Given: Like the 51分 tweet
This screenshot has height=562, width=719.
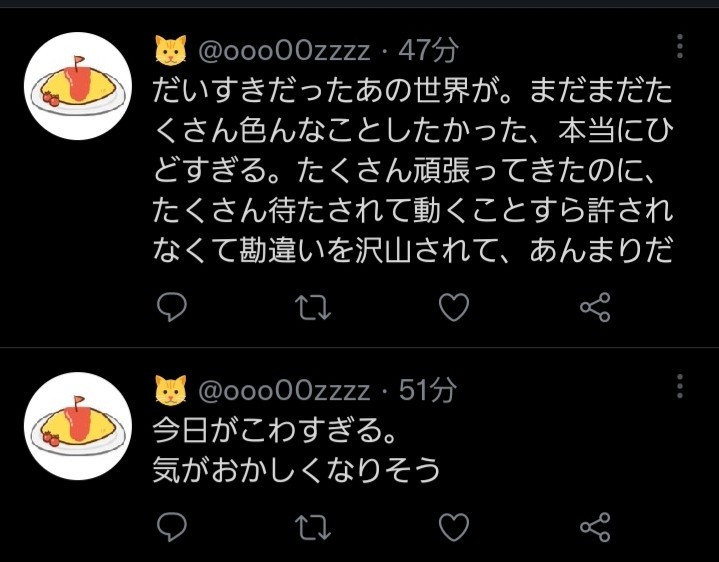Looking at the screenshot, I should click(454, 527).
